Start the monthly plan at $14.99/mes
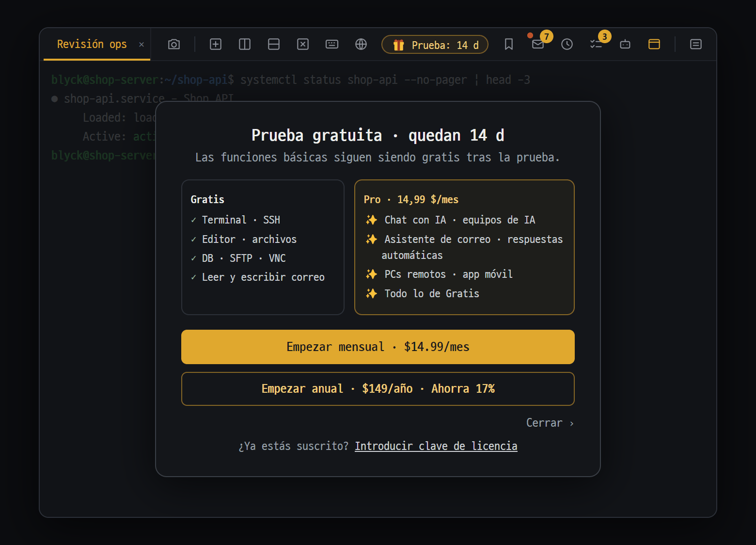 (x=378, y=347)
